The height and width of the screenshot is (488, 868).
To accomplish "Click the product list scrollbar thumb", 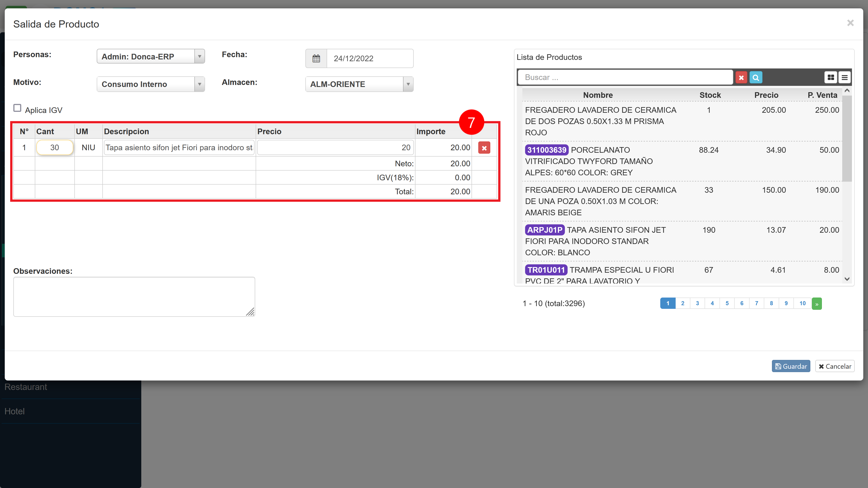I will point(847,138).
